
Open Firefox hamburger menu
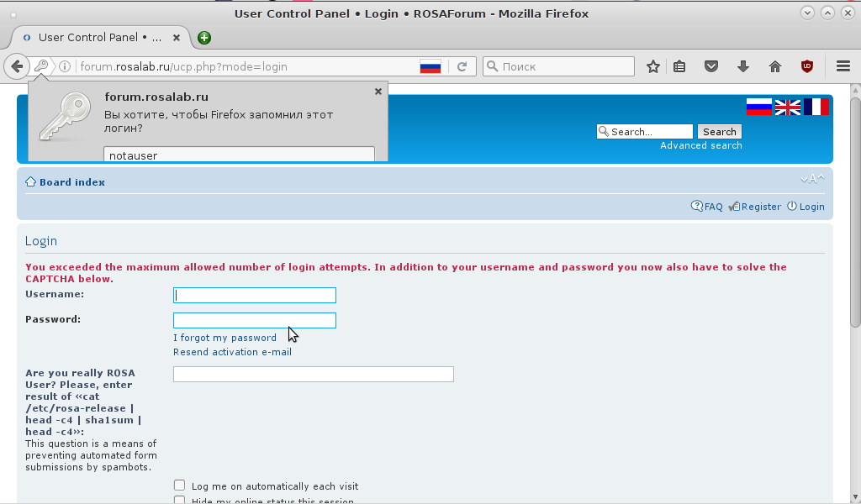coord(843,66)
